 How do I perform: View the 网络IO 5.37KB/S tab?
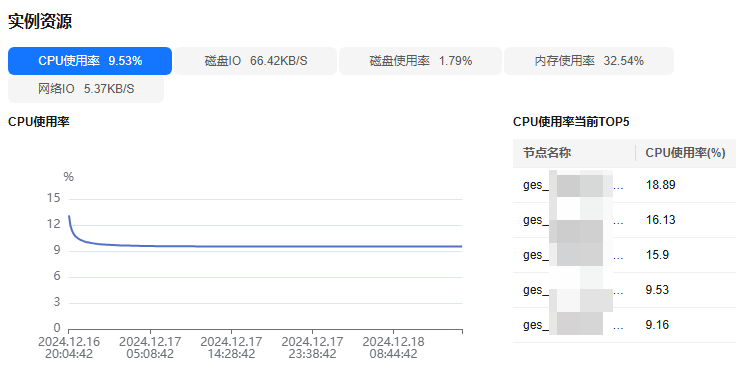(x=86, y=89)
